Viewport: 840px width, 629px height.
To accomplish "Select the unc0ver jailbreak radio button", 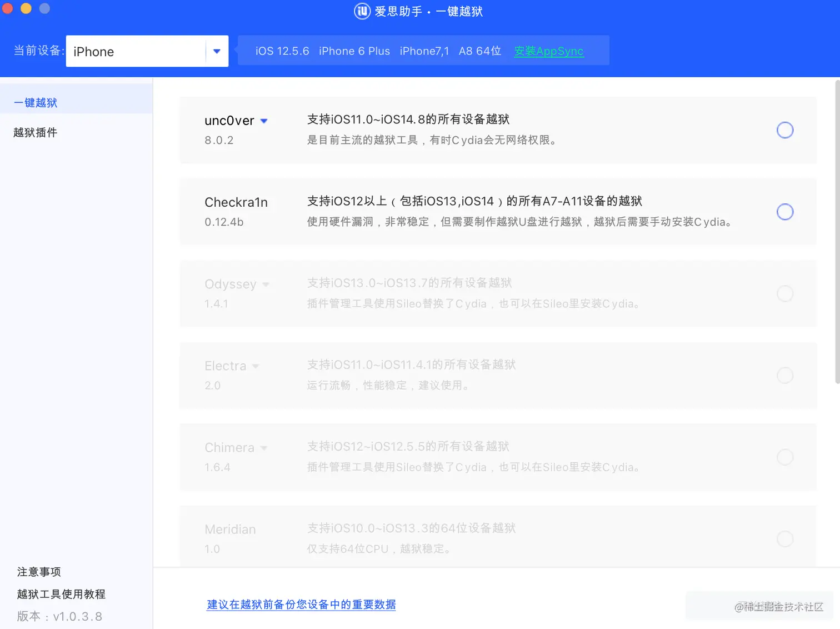I will click(x=784, y=130).
